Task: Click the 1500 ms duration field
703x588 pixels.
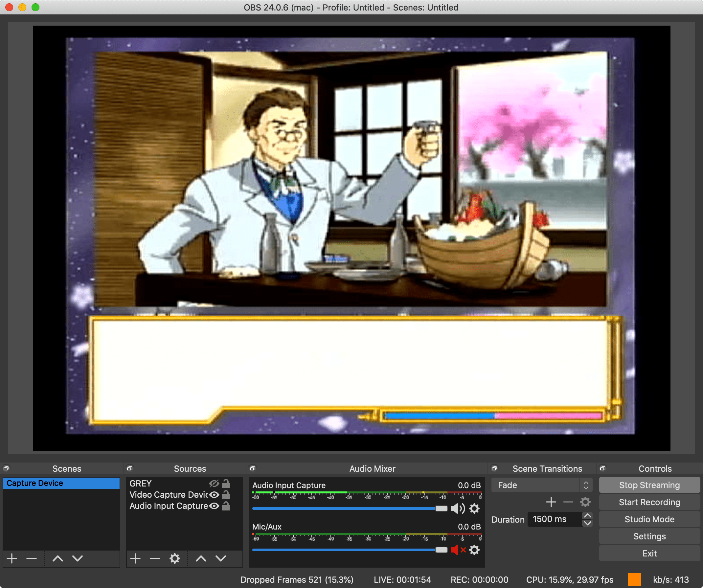Action: pos(555,519)
